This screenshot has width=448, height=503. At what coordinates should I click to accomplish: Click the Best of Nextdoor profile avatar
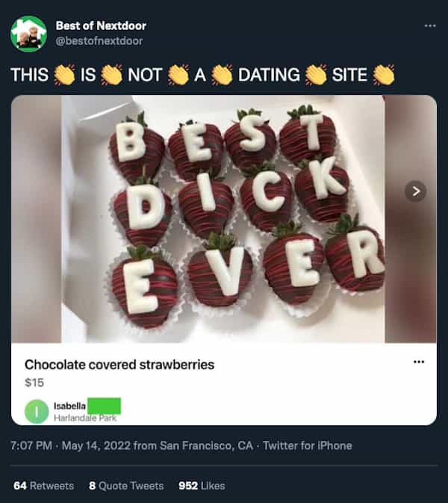(28, 34)
